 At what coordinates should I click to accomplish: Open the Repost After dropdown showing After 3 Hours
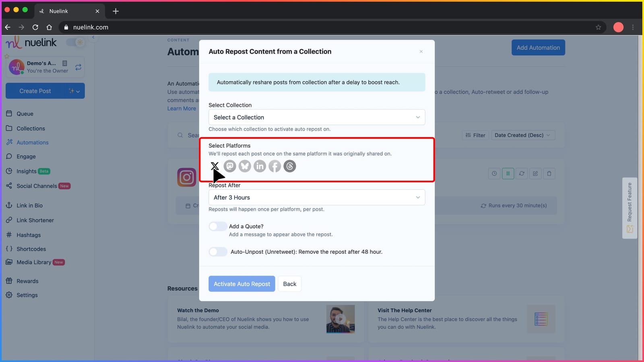[316, 197]
